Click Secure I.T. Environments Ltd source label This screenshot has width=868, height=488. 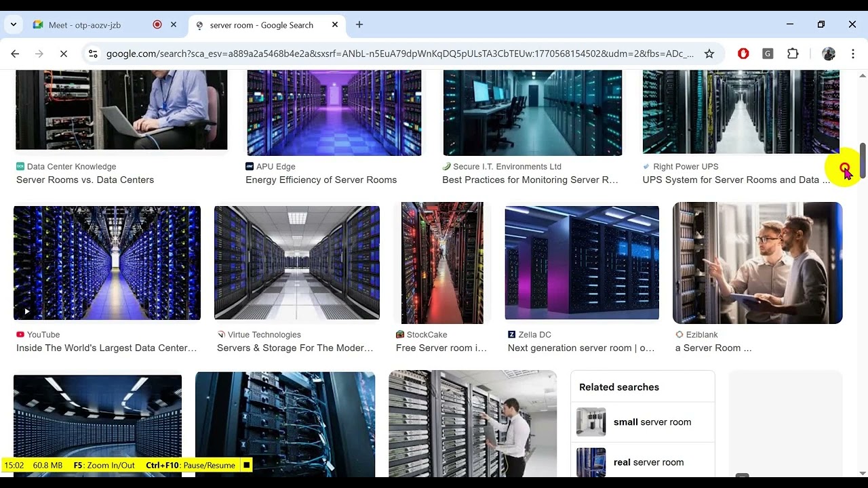click(x=507, y=167)
